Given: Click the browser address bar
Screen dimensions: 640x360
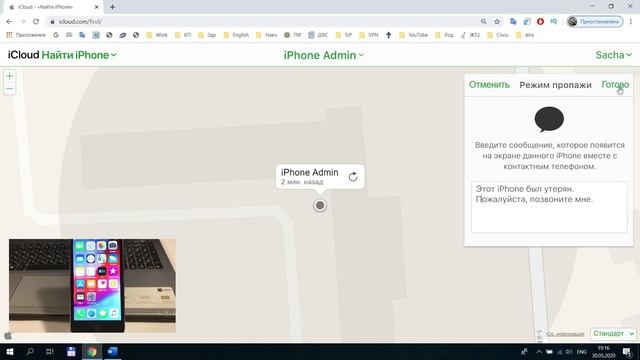Looking at the screenshot, I should pyautogui.click(x=261, y=21).
